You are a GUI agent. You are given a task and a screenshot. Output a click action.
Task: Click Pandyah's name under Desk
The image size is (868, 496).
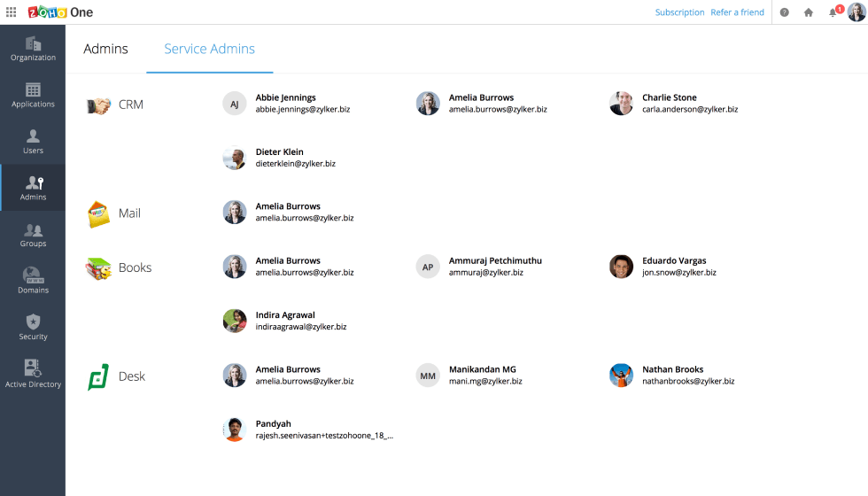(273, 423)
